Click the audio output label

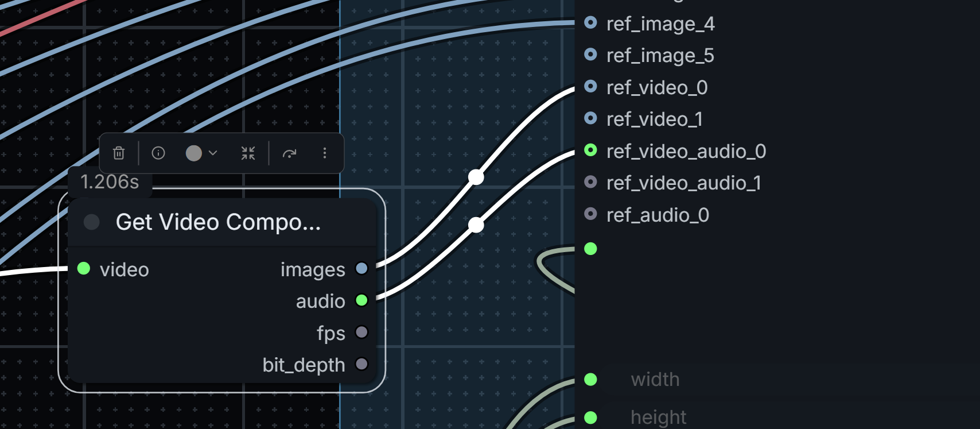[x=321, y=301]
